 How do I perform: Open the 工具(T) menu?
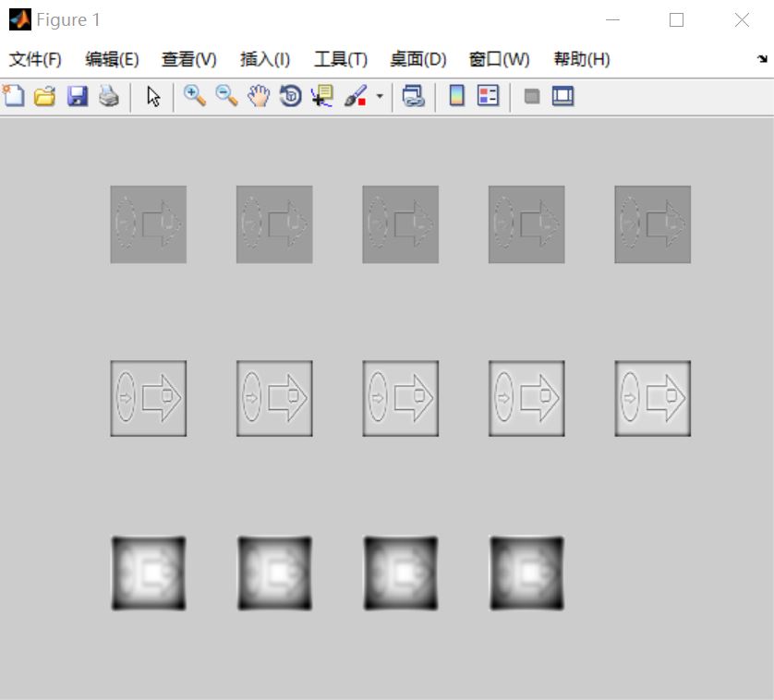click(x=339, y=58)
